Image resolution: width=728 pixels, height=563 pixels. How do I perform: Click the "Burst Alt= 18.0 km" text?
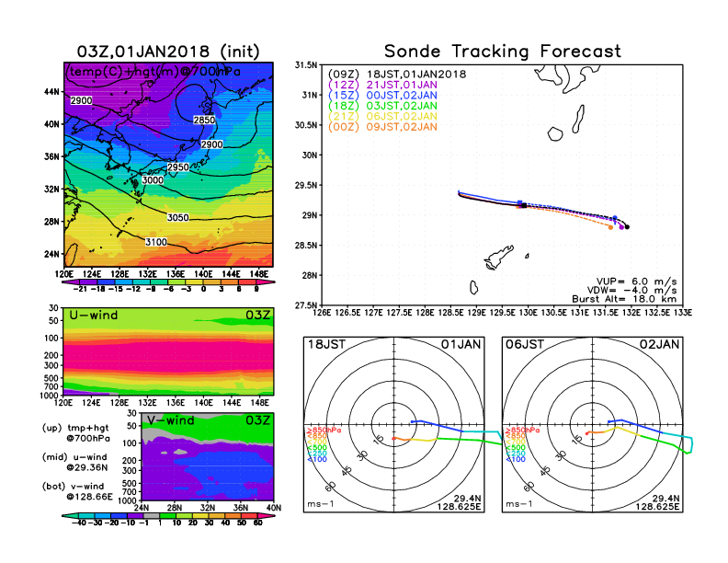point(624,299)
